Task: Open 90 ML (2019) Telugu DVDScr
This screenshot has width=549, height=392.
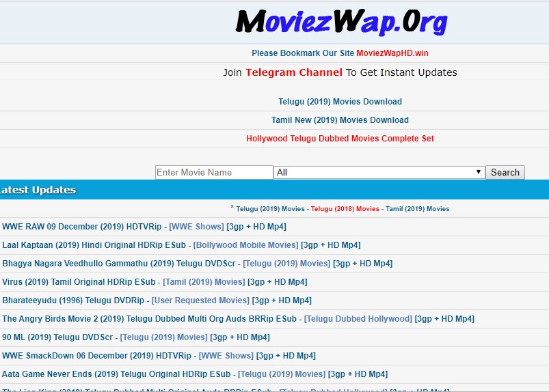Action: tap(57, 337)
